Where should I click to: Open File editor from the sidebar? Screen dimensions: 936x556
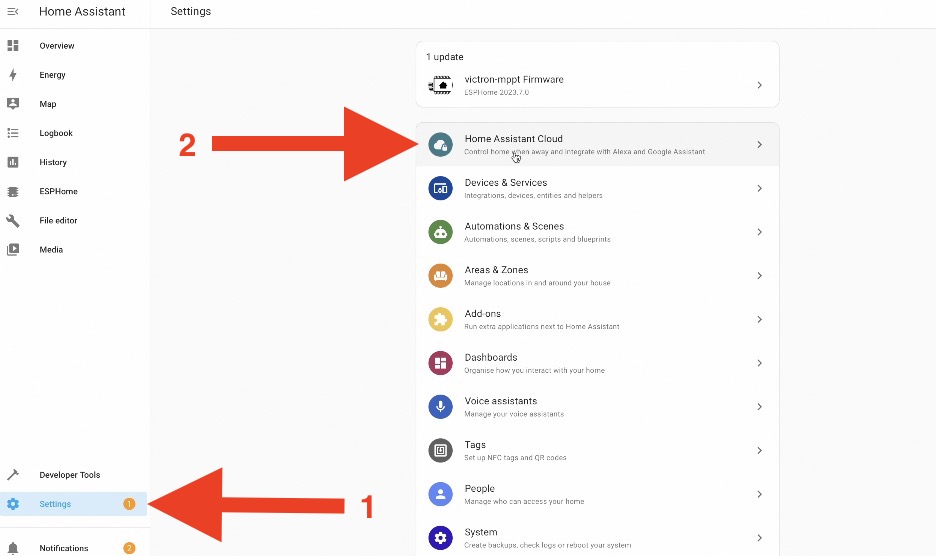[58, 220]
